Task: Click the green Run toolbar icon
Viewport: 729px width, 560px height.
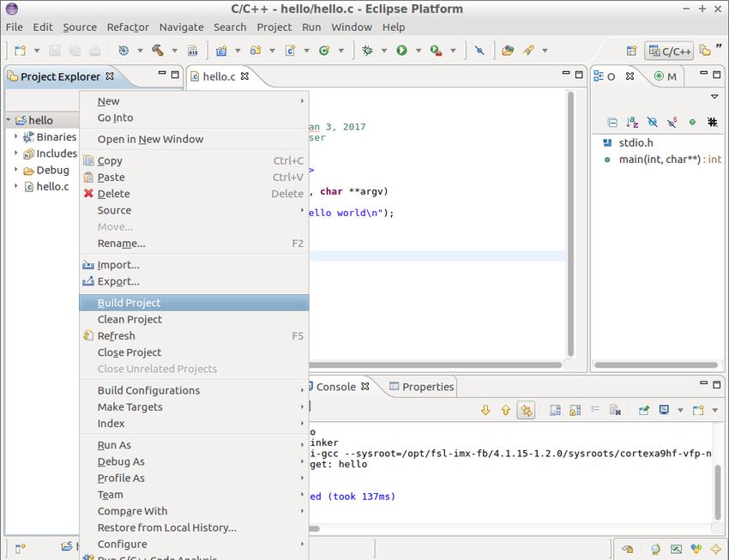Action: [401, 51]
